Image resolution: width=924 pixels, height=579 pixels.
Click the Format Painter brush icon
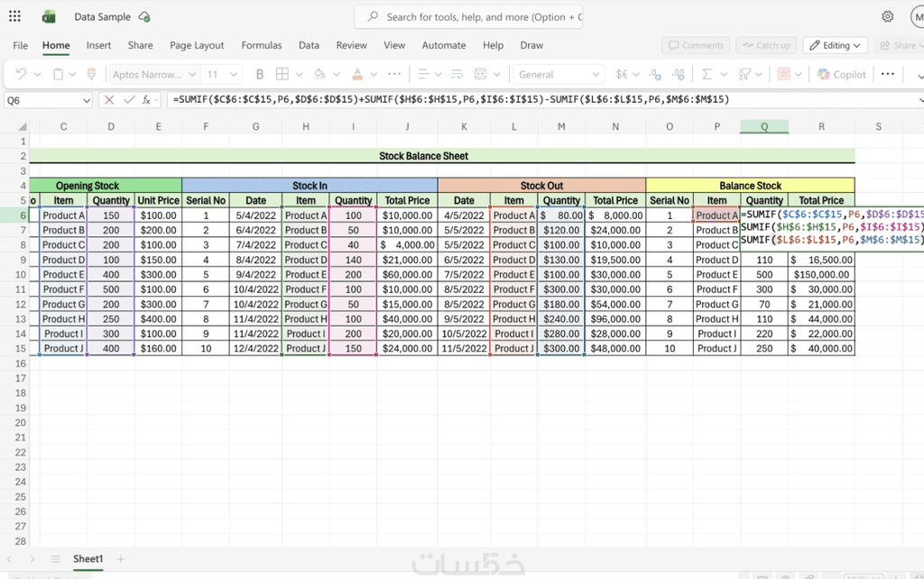(90, 74)
